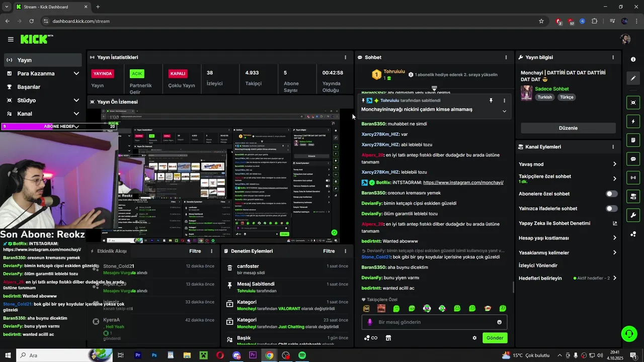
Task: Click the Türkçe tag
Action: pyautogui.click(x=567, y=97)
